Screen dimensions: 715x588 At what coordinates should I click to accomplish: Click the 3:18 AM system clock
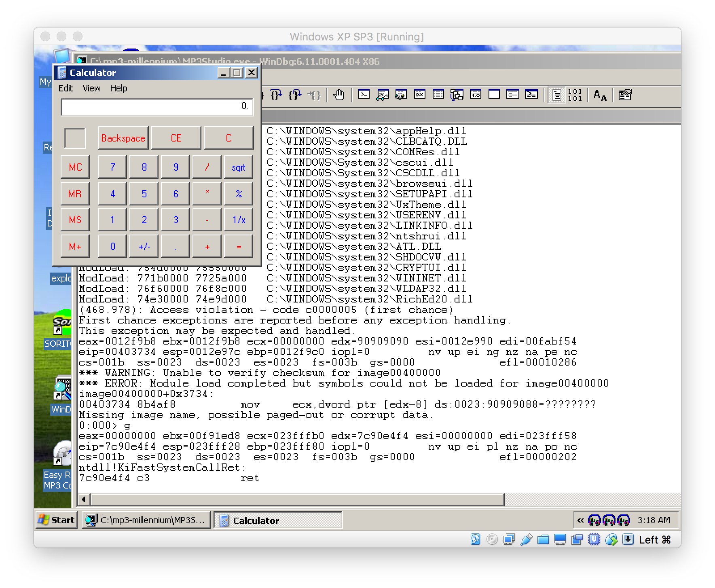coord(654,520)
